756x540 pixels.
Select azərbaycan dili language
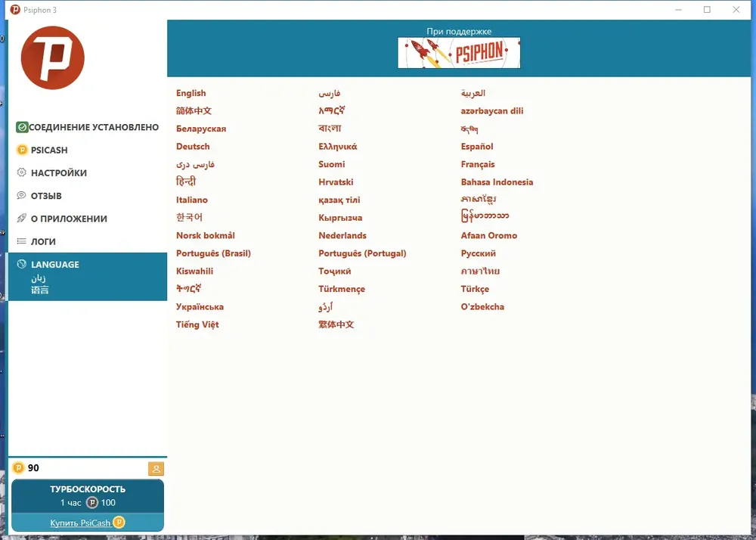pos(492,111)
